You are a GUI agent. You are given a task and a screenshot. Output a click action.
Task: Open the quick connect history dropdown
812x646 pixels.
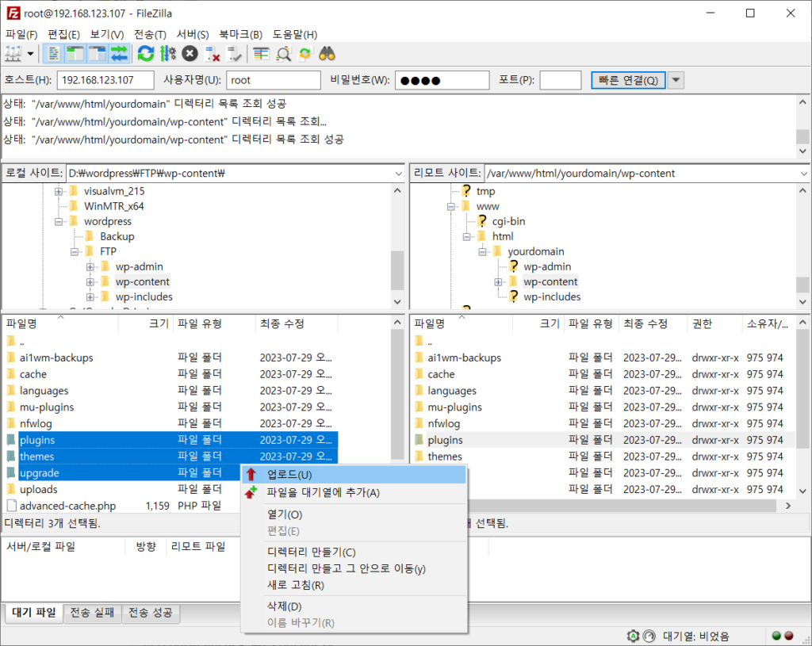click(676, 80)
